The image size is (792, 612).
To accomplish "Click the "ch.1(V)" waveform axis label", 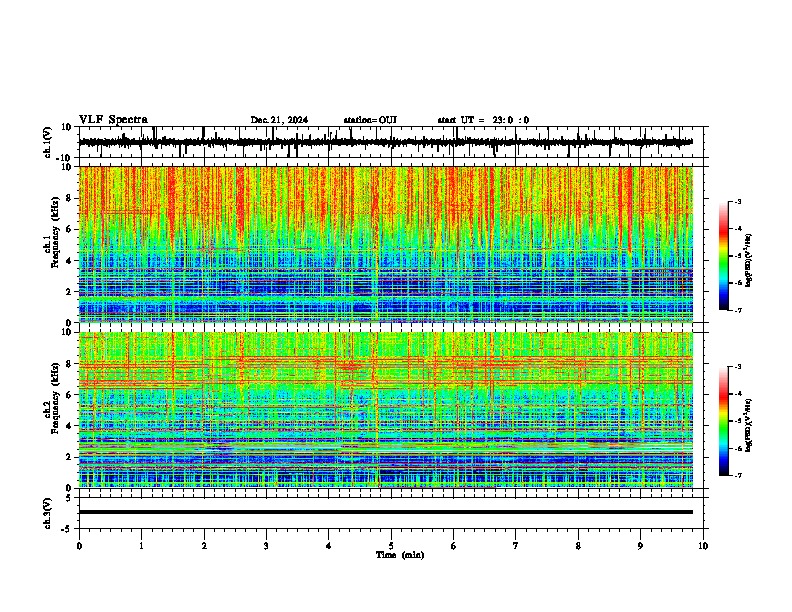I will (48, 142).
